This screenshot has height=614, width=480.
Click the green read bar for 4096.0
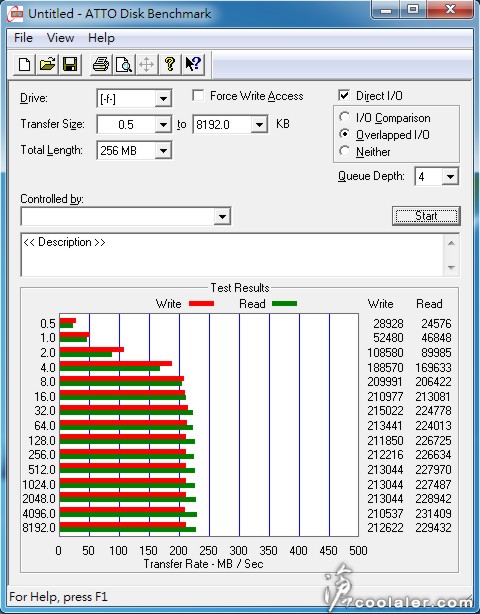128,514
